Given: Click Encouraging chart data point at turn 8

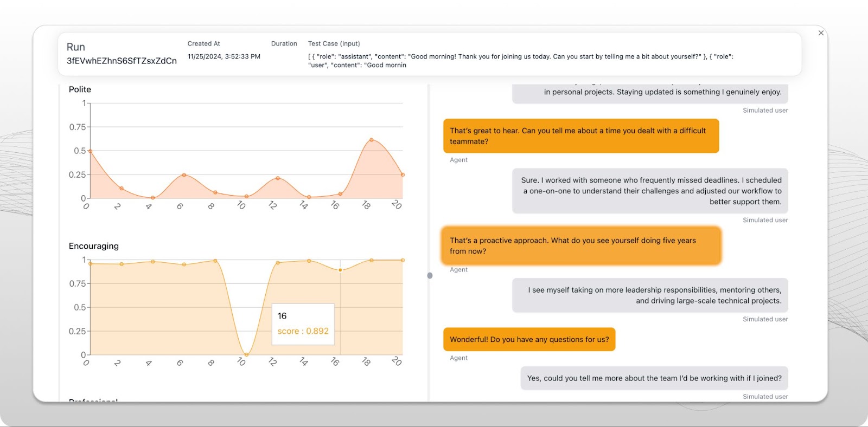Looking at the screenshot, I should [215, 261].
